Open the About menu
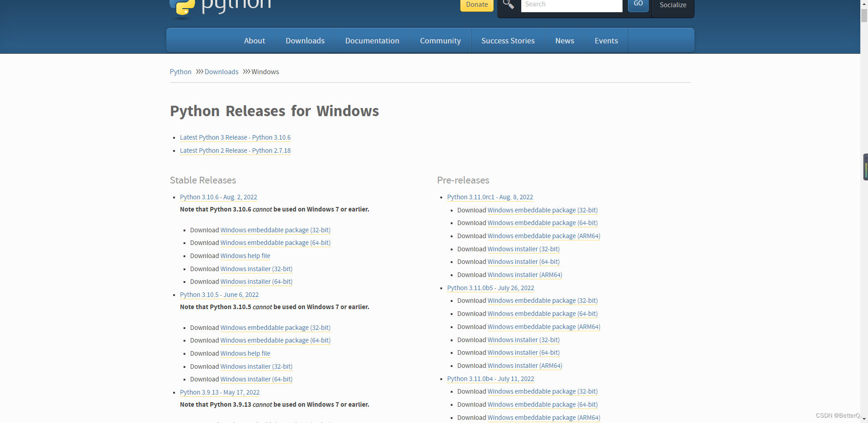Screen dimensions: 868x423 tap(255, 41)
